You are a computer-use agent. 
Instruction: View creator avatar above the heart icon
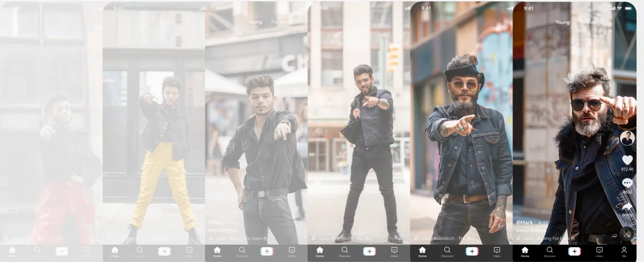[x=627, y=138]
